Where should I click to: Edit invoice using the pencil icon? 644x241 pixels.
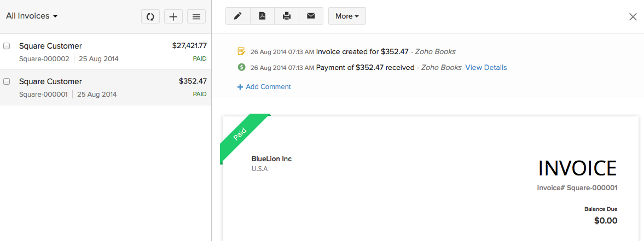tap(237, 16)
